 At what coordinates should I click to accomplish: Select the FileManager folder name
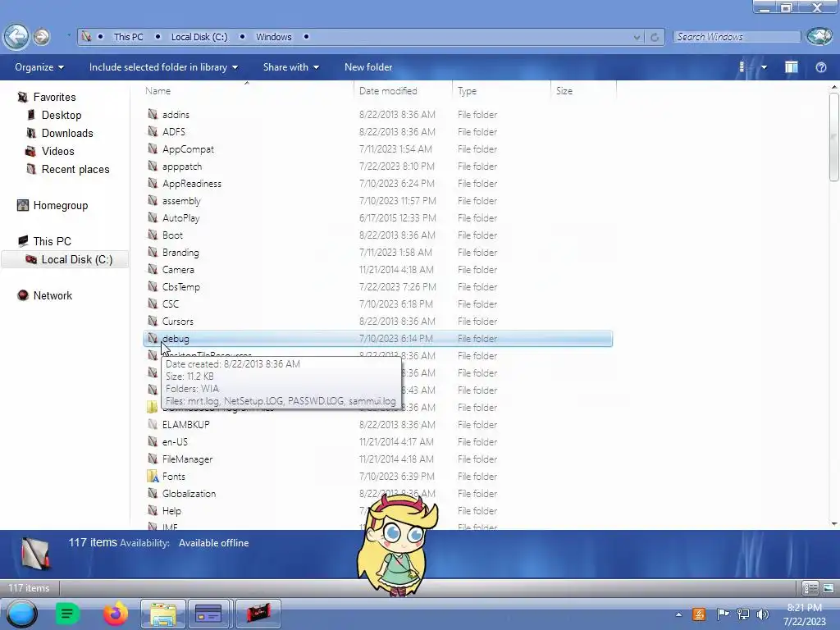click(x=187, y=459)
